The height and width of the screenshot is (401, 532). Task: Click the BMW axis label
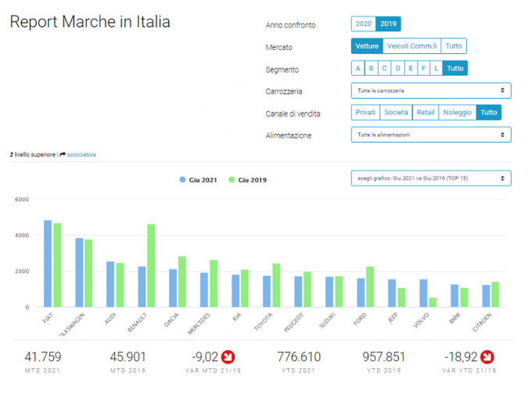[455, 318]
